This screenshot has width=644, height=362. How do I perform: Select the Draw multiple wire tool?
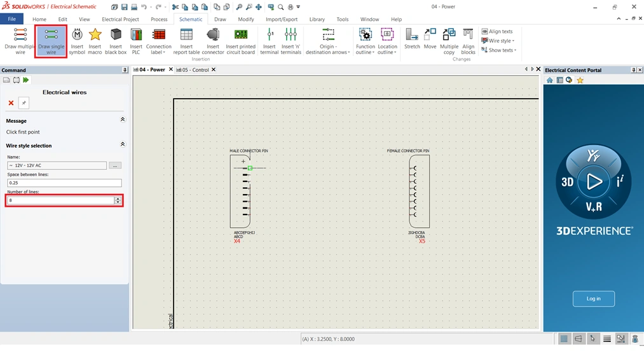point(20,41)
